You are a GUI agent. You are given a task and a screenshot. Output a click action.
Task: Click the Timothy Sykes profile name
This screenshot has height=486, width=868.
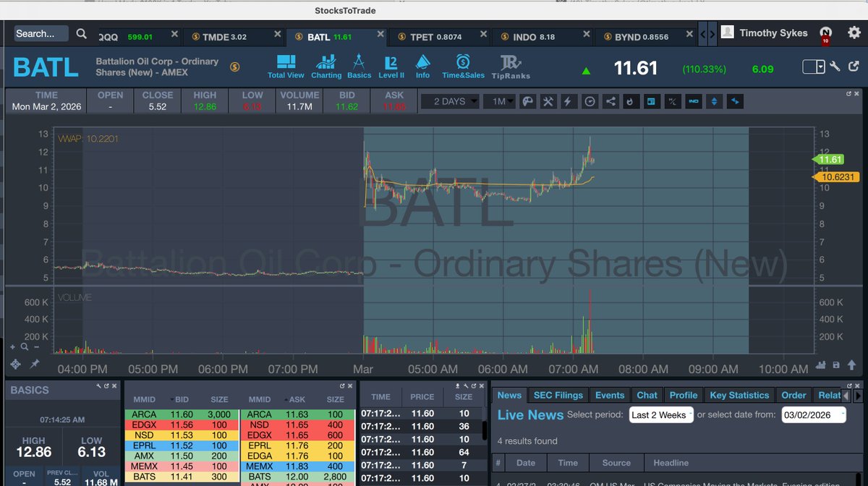pos(773,33)
